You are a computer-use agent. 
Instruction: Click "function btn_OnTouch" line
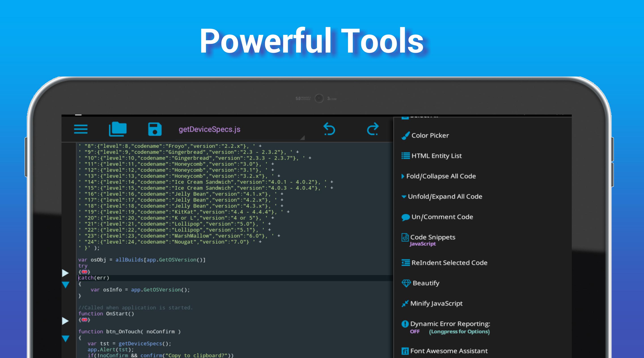(x=129, y=331)
